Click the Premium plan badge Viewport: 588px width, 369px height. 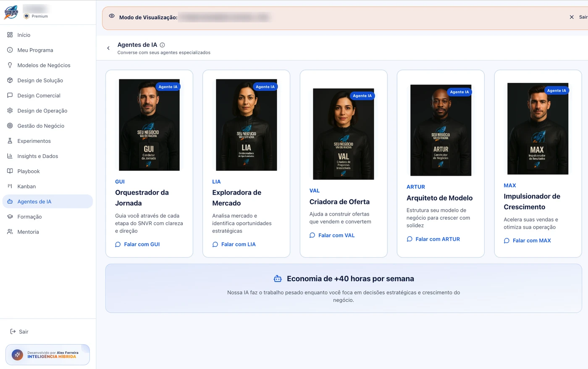(36, 16)
